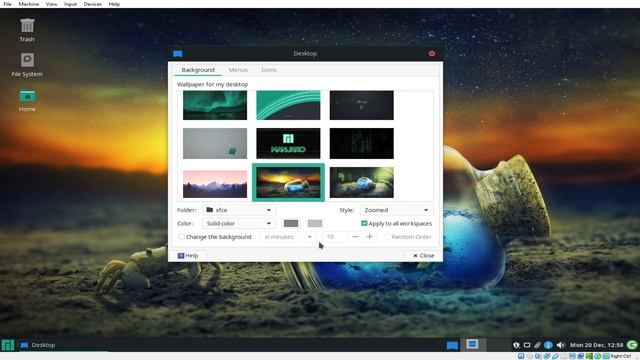Pick the second light gray color swatch
640x360 pixels.
point(315,223)
